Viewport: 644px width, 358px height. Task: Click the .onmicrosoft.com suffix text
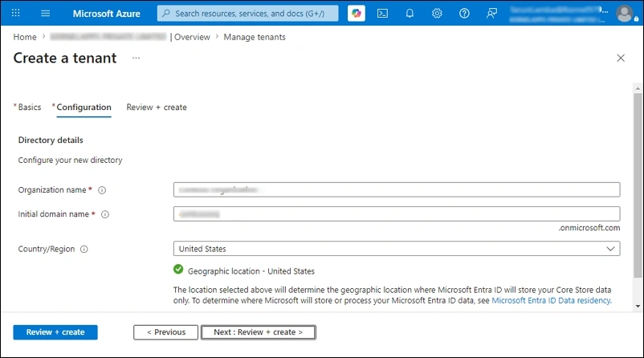point(589,228)
